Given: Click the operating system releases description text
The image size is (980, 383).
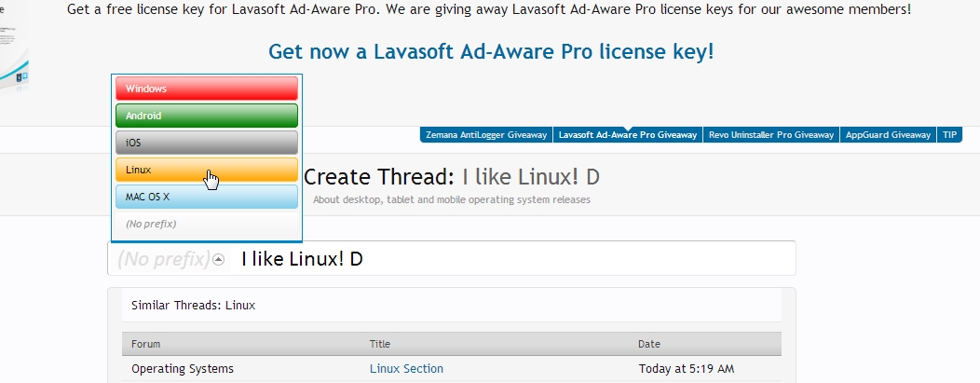Looking at the screenshot, I should [451, 200].
